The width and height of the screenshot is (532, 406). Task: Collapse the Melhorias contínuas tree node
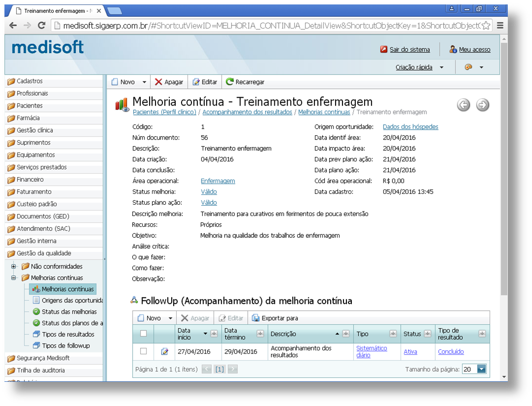(x=14, y=278)
